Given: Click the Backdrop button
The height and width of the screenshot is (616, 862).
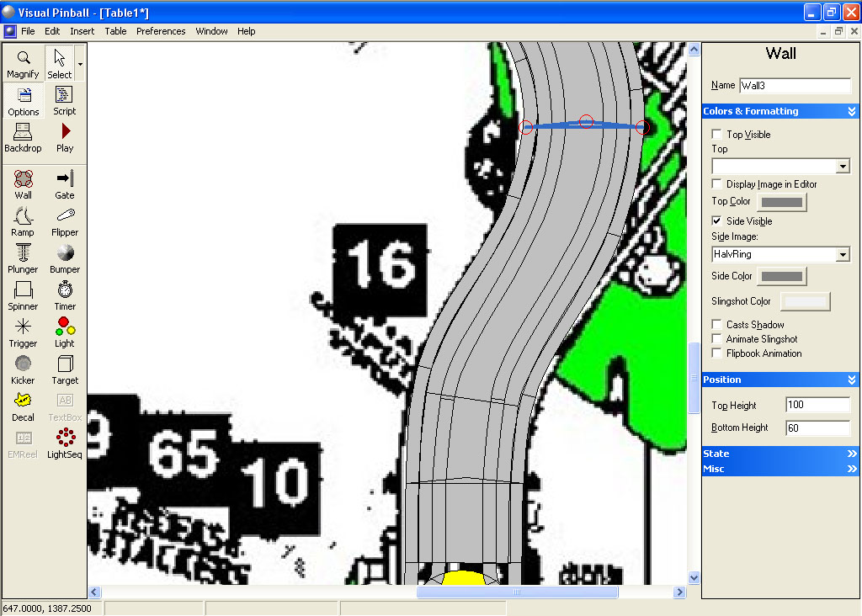Looking at the screenshot, I should click(x=23, y=137).
